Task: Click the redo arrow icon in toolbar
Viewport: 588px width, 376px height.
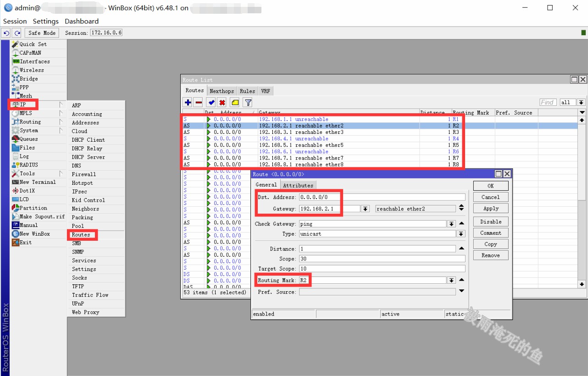Action: [17, 33]
